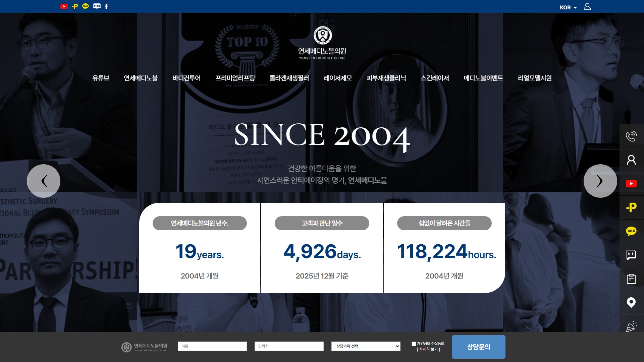Open the Facebook icon in top bar
644x362 pixels.
[106, 6]
